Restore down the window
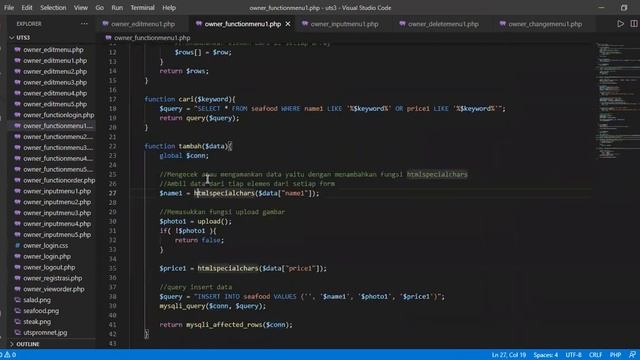The height and width of the screenshot is (360, 640). [624, 8]
